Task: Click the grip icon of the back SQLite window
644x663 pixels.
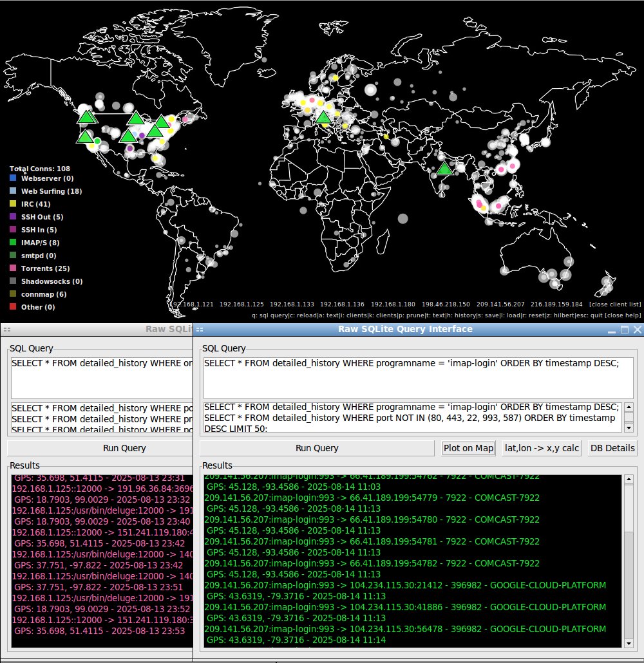Action: tap(7, 330)
